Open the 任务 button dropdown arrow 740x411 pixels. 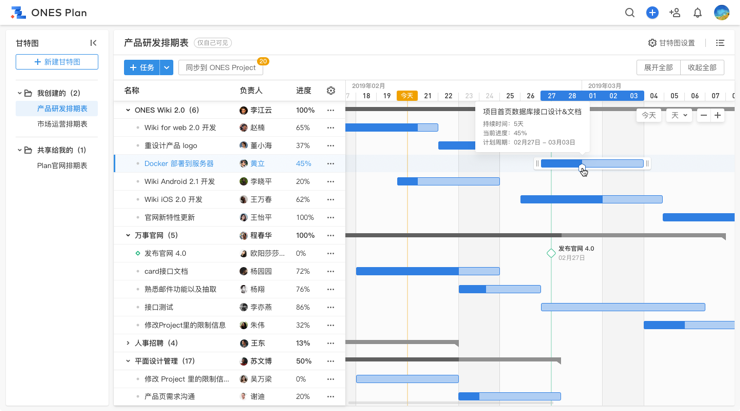(x=167, y=67)
